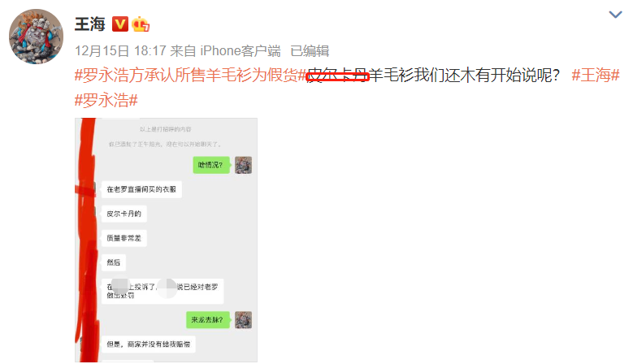Click the green 啥情况? chat bubble
The width and height of the screenshot is (633, 364).
coord(211,165)
